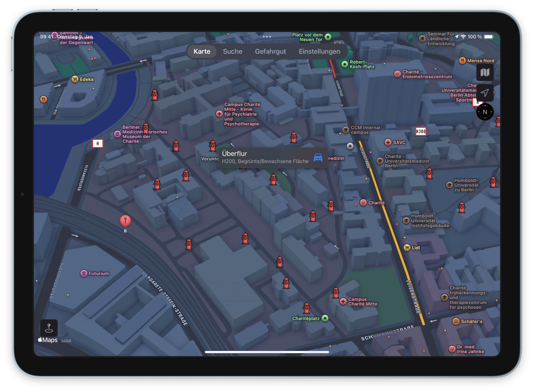
Task: Select the CCM Internal campus marker
Action: click(345, 130)
